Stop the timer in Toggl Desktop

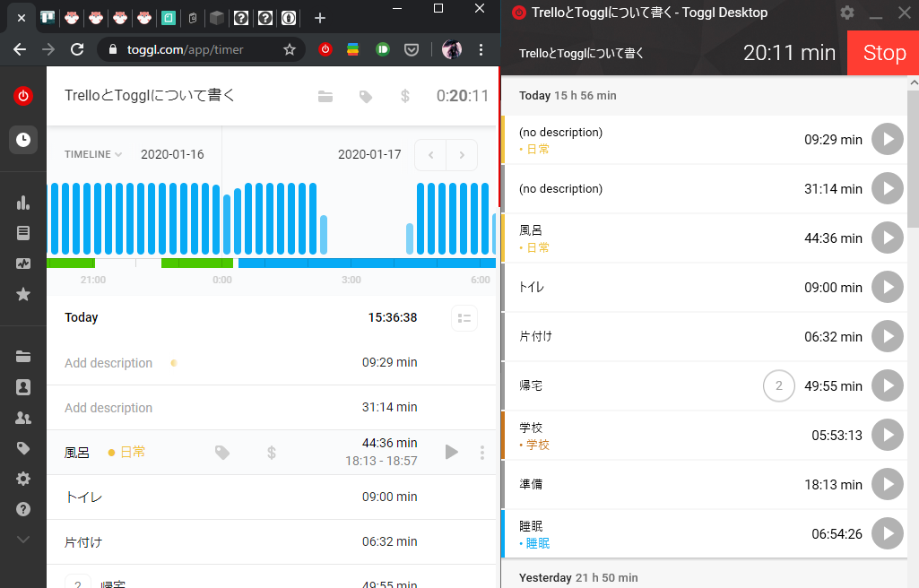click(883, 53)
